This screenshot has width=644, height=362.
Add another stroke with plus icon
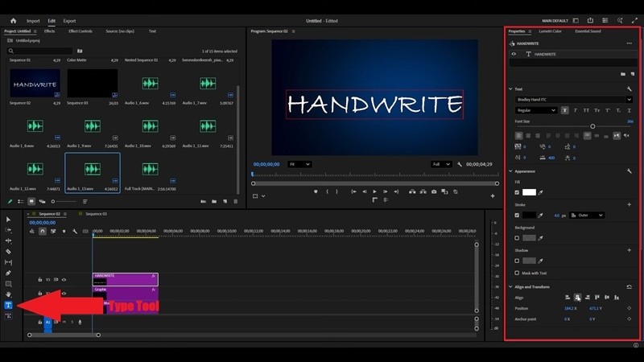pos(630,204)
